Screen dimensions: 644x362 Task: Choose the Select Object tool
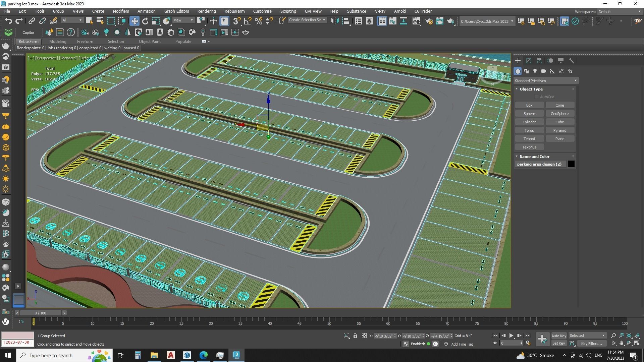[x=89, y=21]
